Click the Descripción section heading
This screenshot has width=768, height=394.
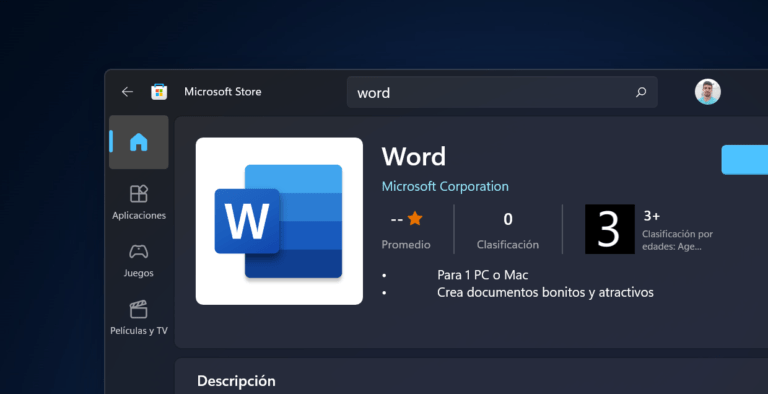[236, 381]
